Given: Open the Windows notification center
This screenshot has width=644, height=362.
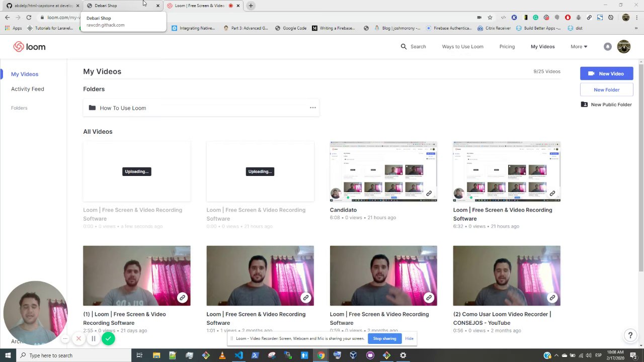Looking at the screenshot, I should click(x=633, y=355).
